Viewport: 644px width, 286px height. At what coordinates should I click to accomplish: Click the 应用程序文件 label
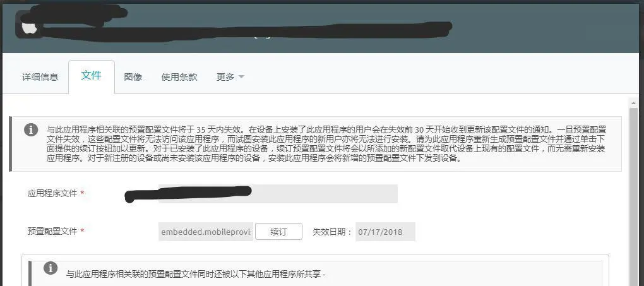52,193
